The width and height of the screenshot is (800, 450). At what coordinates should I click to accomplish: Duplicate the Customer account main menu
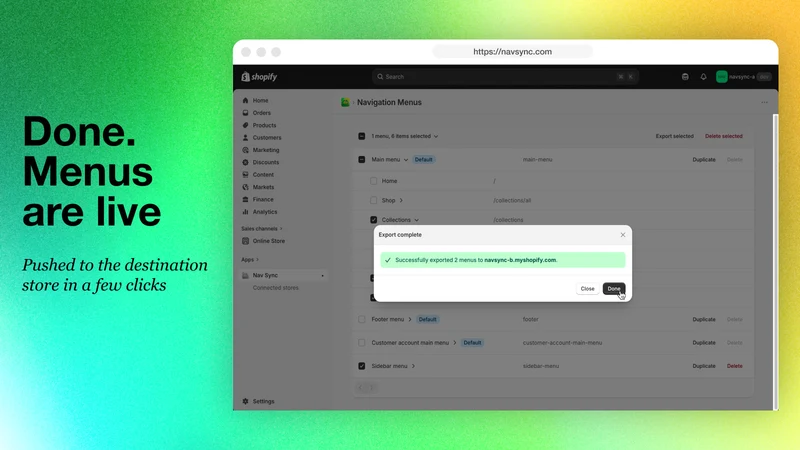pyautogui.click(x=704, y=343)
